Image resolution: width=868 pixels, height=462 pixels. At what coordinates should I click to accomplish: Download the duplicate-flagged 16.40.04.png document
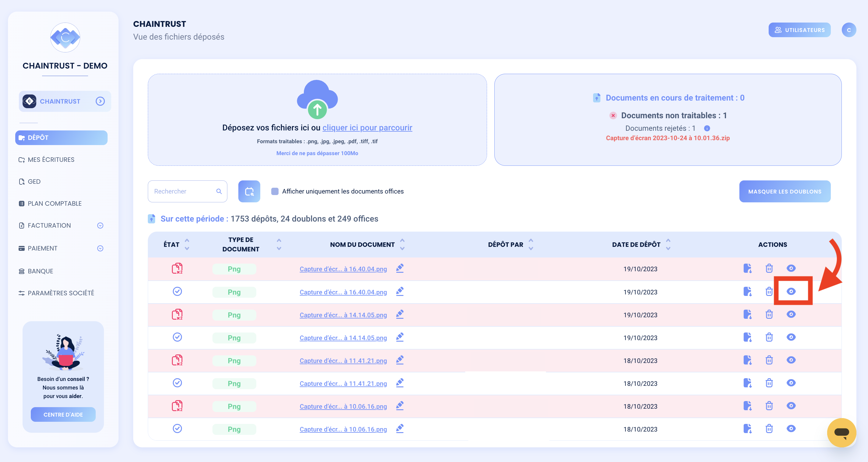click(x=747, y=268)
